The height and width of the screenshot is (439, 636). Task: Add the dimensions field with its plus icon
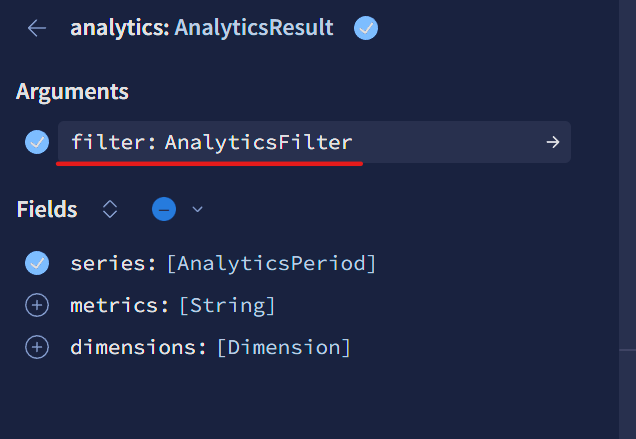pos(37,347)
